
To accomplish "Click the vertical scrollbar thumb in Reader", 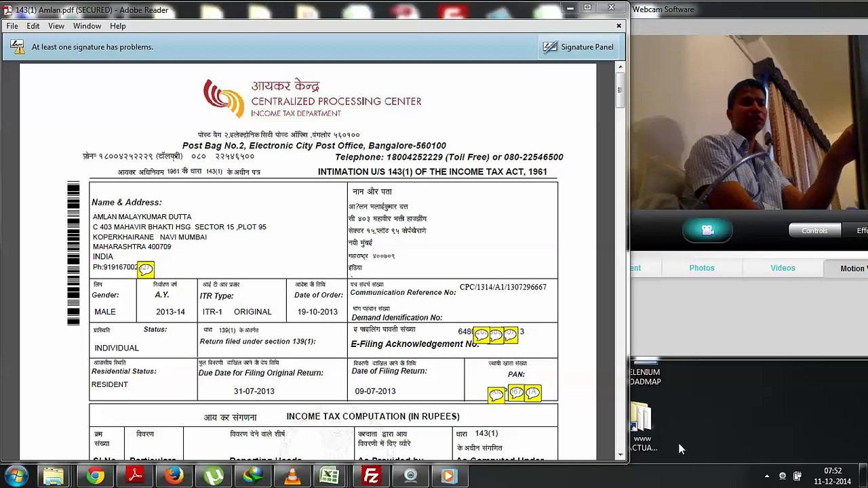I will tap(620, 91).
